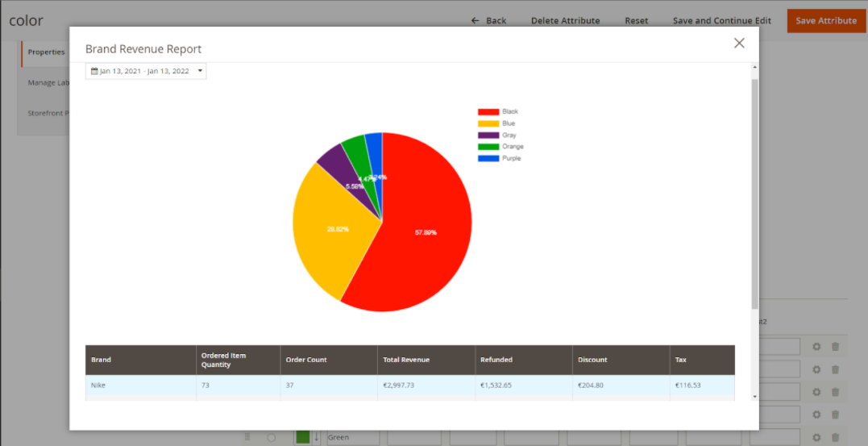Click the scroll down arrow in report
The height and width of the screenshot is (446, 868).
point(754,396)
